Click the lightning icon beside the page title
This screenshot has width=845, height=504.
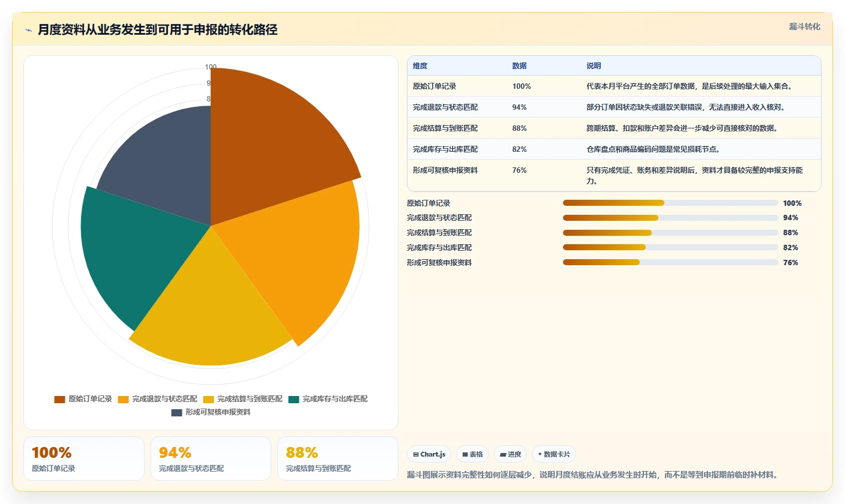tap(28, 30)
